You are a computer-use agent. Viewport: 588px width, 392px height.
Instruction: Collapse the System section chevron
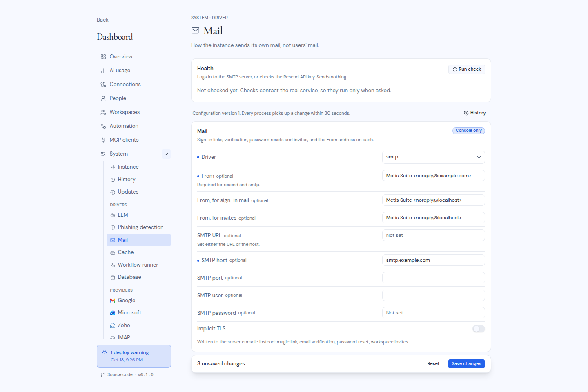166,154
